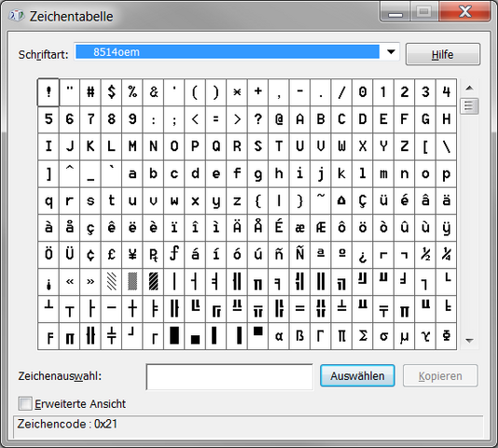Select the backslash character

446,147
